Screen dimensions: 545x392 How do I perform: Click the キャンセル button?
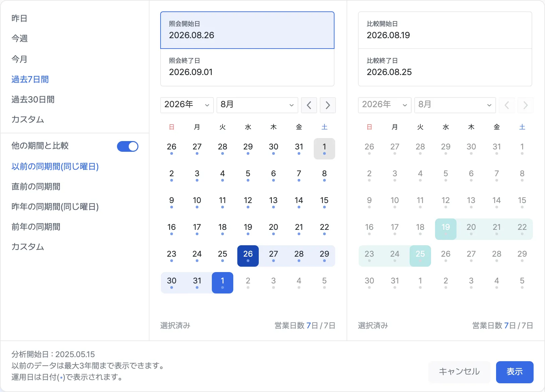tap(459, 372)
